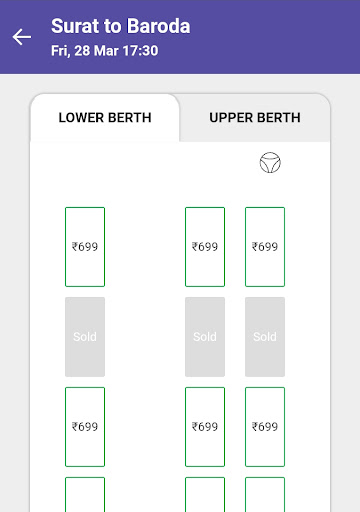Image resolution: width=360 pixels, height=512 pixels.
Task: Go back using the header arrow
Action: click(x=22, y=37)
